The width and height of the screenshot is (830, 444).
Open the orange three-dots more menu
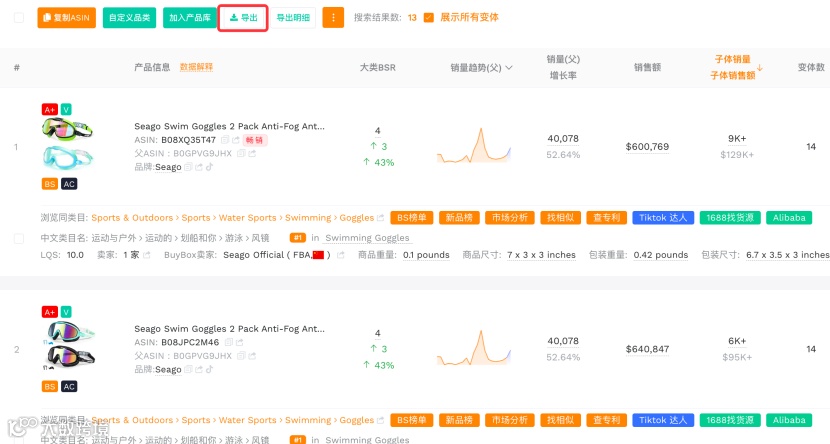coord(333,17)
